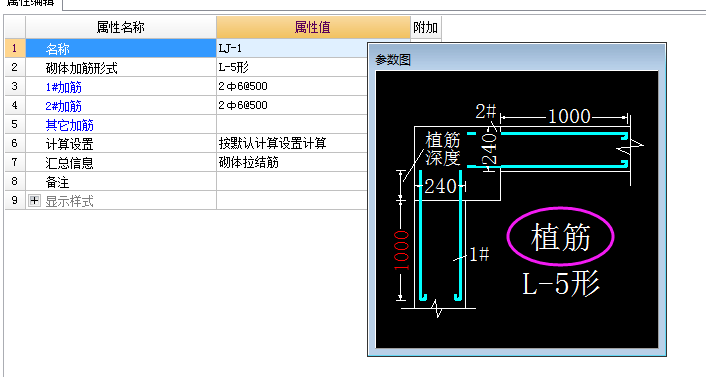Click the L-5形 value cell

[292, 68]
